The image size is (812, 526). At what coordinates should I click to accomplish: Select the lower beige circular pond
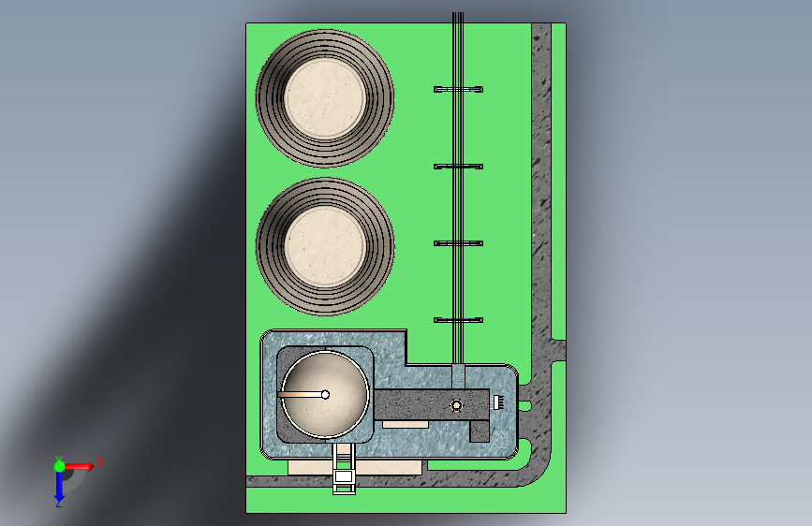(x=325, y=246)
